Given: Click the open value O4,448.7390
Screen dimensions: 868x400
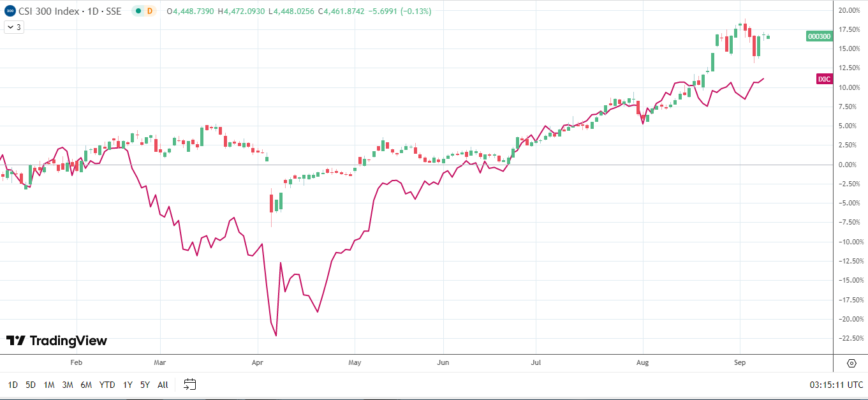Looking at the screenshot, I should point(189,11).
